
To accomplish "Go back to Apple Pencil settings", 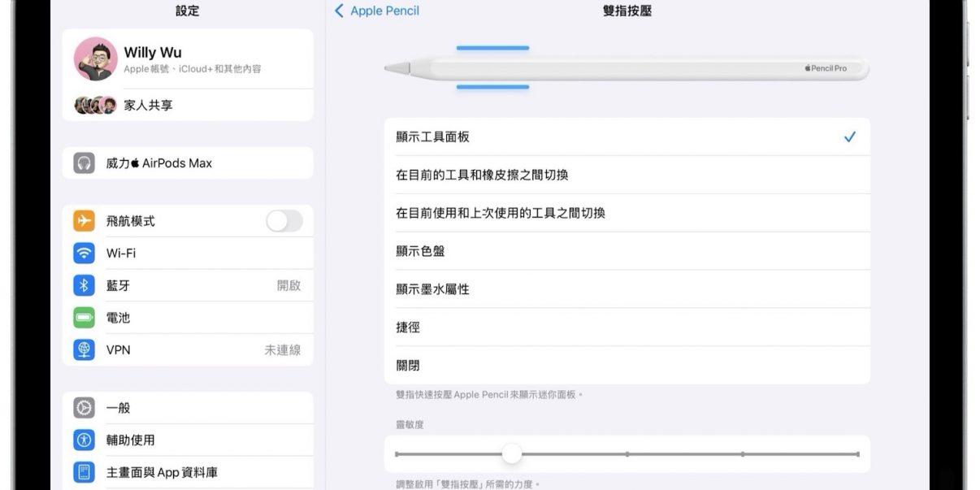I will coord(377,11).
